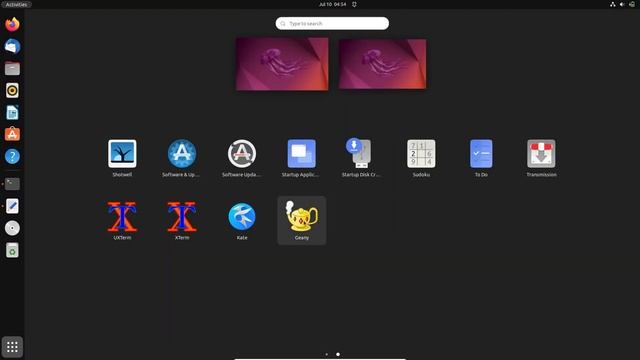Launch Software & Updates
This screenshot has height=360, width=640.
coord(182,158)
